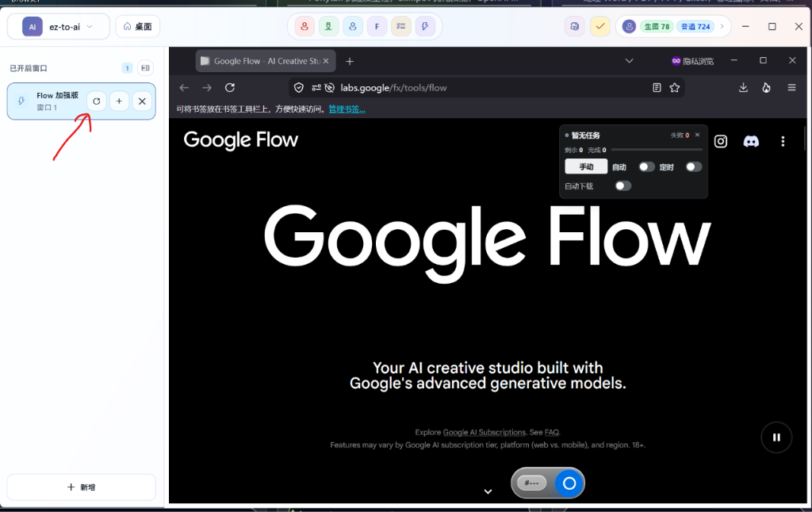Go to 桌面 home button
812x512 pixels.
pos(138,26)
